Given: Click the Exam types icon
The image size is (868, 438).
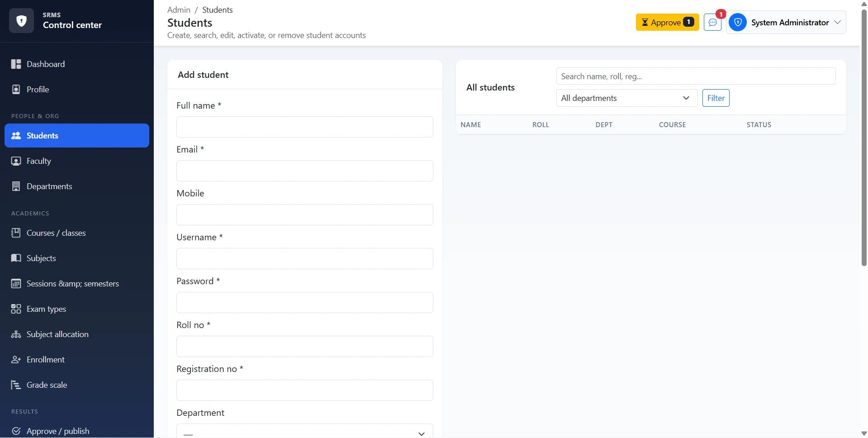Looking at the screenshot, I should (16, 309).
